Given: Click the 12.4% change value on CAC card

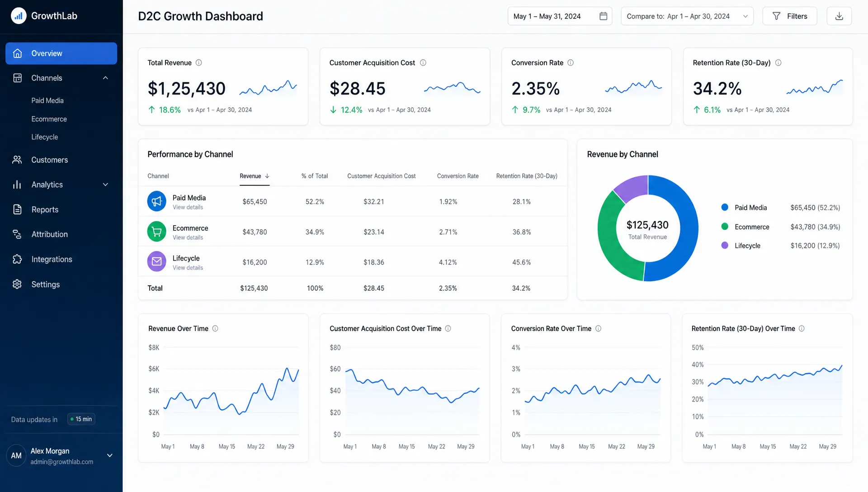Looking at the screenshot, I should pyautogui.click(x=351, y=110).
